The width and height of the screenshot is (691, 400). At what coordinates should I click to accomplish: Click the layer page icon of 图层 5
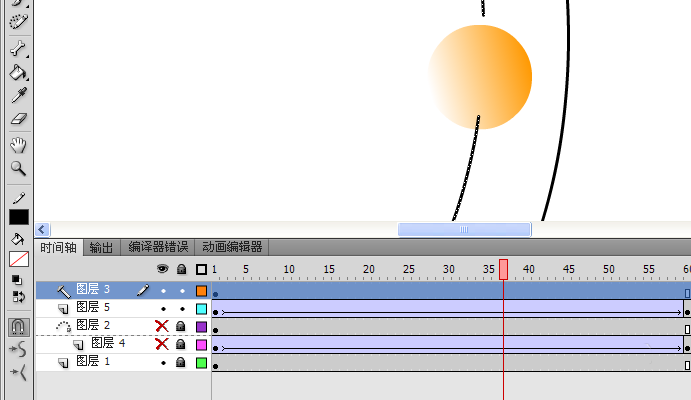[x=63, y=309]
